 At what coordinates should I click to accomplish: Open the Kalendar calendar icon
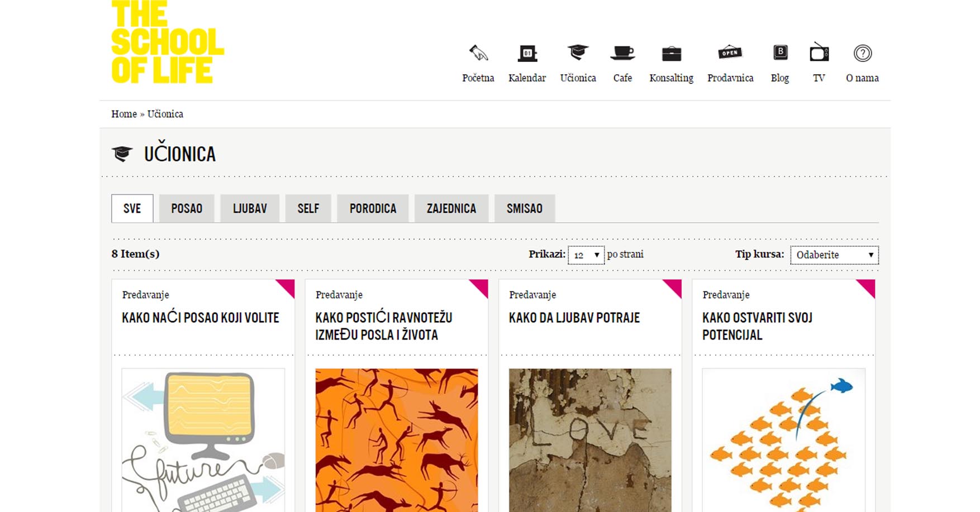(x=527, y=53)
